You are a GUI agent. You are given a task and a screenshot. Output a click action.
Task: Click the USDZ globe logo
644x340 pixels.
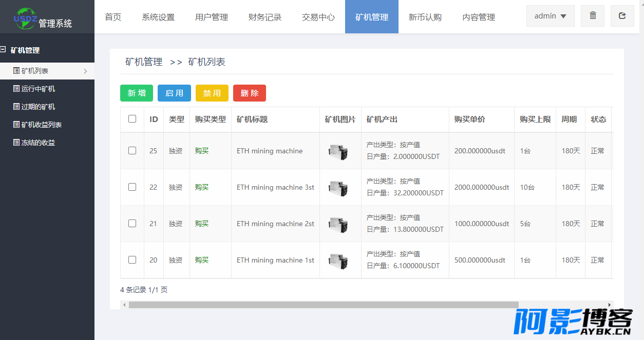25,18
